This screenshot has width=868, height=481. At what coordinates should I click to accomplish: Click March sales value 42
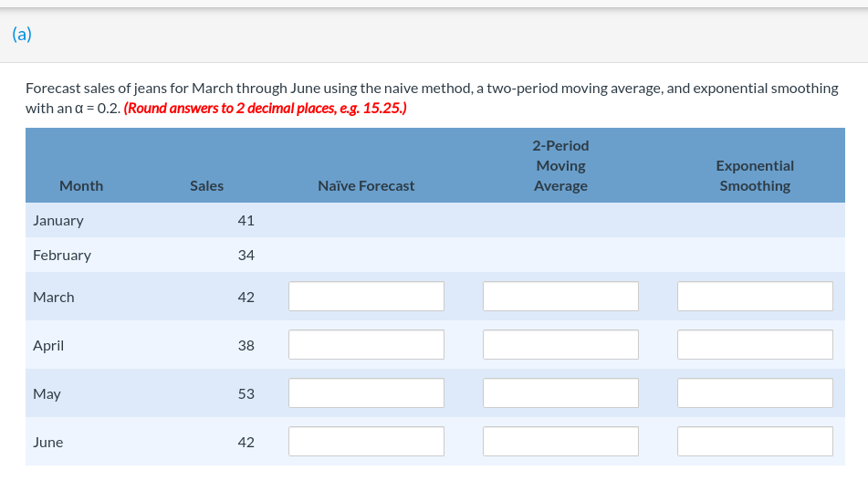point(246,298)
